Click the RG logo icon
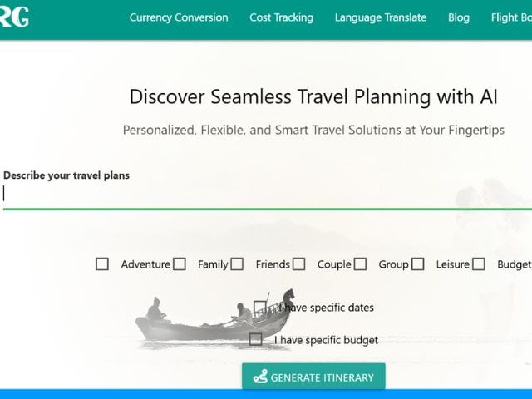This screenshot has height=399, width=532. pos(14,17)
